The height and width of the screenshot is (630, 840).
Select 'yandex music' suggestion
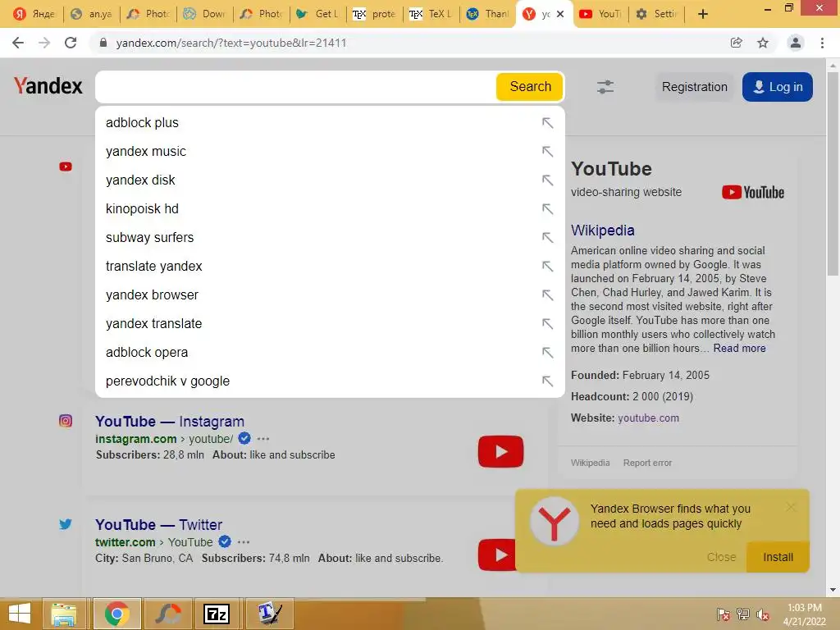tap(330, 152)
